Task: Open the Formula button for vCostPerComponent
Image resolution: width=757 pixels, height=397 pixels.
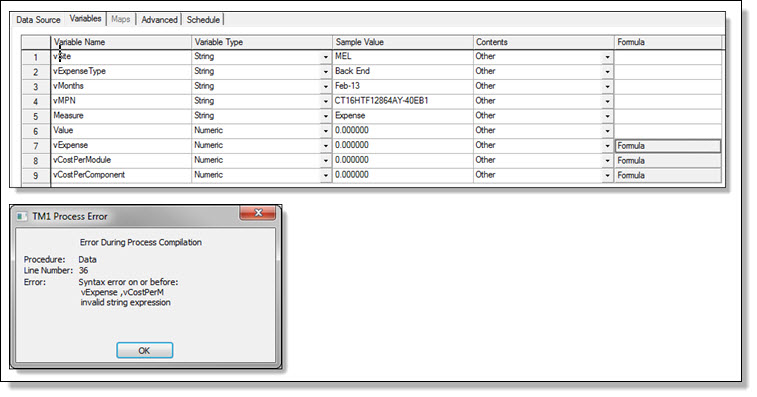Action: (x=668, y=175)
